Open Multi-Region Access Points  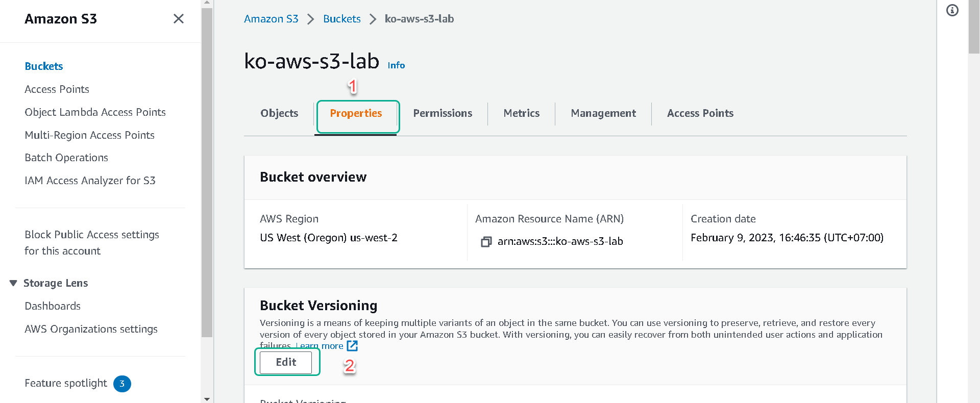coord(90,135)
